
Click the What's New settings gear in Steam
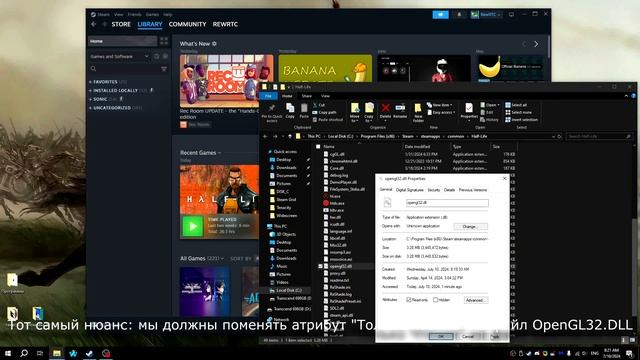click(x=214, y=44)
